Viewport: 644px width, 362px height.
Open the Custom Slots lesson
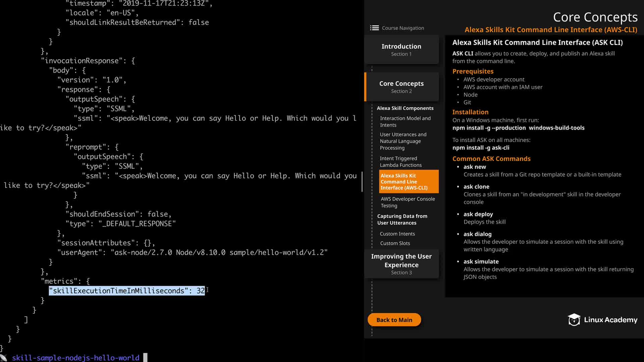tap(395, 243)
